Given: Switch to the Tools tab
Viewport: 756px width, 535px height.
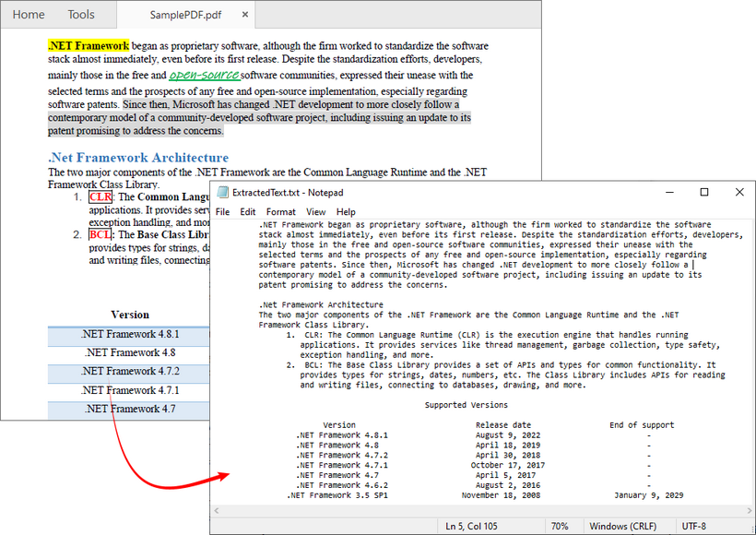Looking at the screenshot, I should pyautogui.click(x=81, y=15).
